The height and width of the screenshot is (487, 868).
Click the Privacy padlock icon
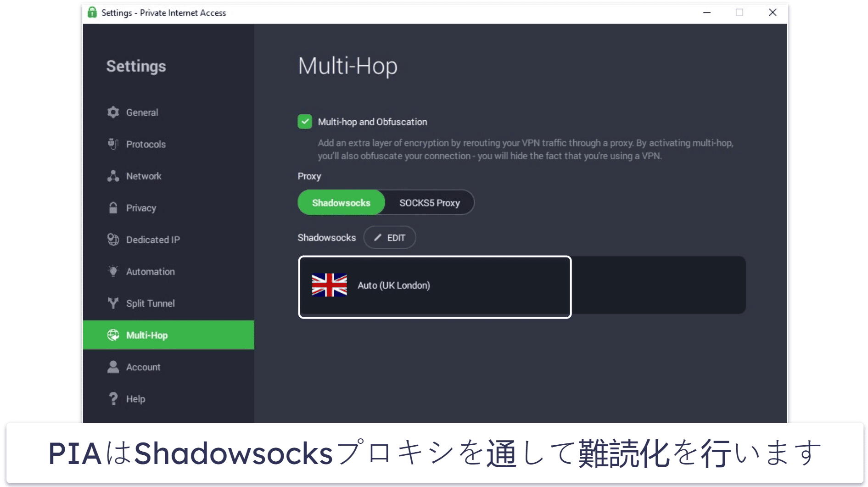(113, 208)
